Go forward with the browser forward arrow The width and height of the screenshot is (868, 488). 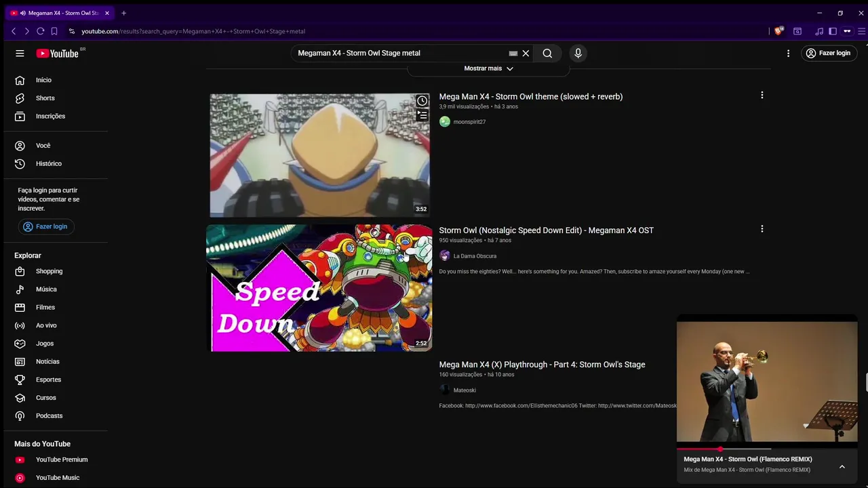(26, 31)
